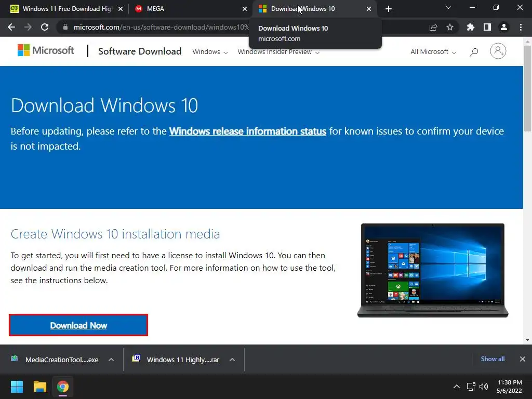
Task: Show all downloads
Action: pos(493,359)
